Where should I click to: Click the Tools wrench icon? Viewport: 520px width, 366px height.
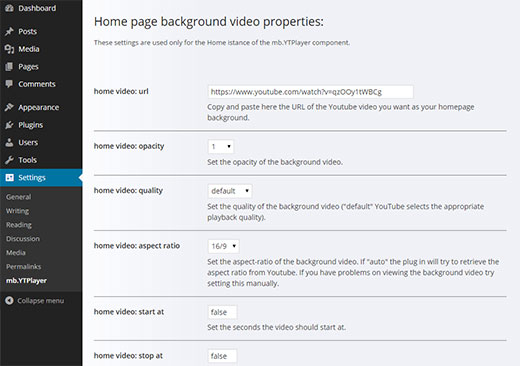coord(9,160)
